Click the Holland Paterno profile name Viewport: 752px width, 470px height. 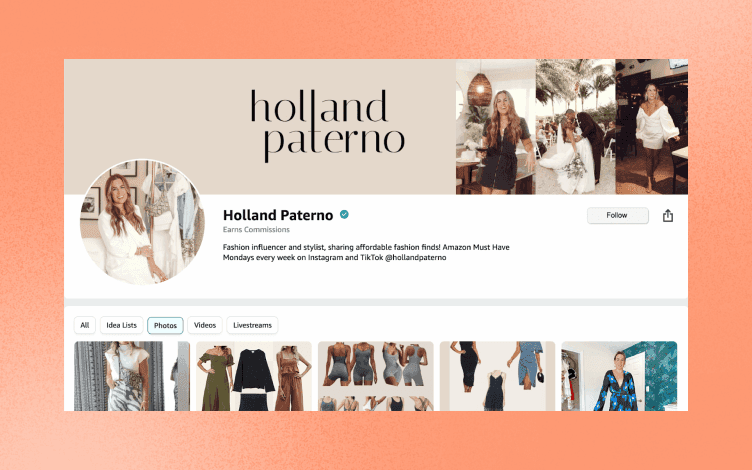point(278,215)
